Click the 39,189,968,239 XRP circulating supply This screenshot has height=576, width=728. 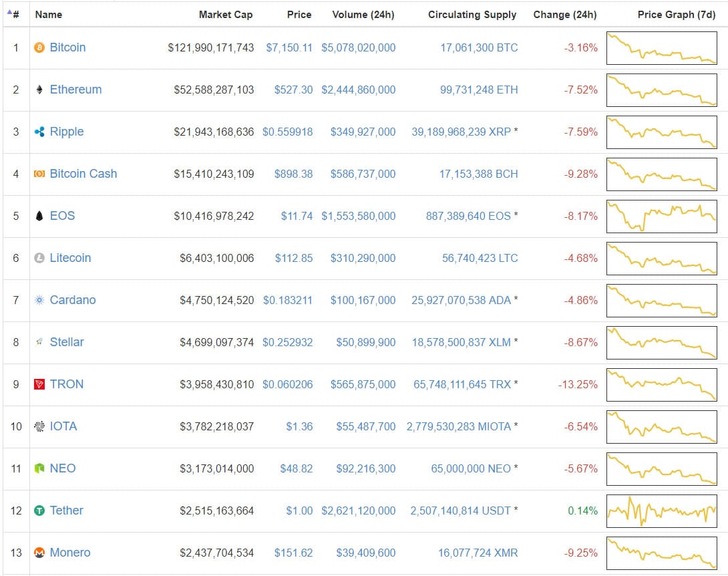coord(462,132)
